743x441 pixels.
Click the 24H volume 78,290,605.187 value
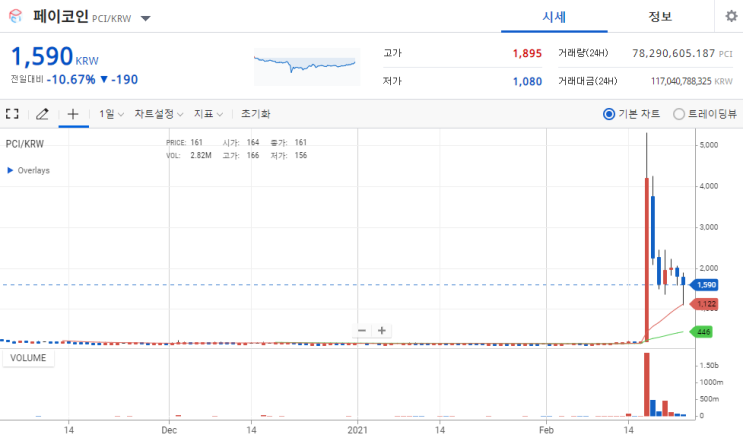673,53
